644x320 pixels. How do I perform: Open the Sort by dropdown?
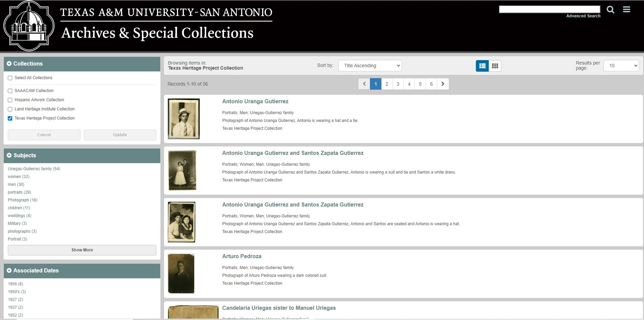click(x=370, y=65)
